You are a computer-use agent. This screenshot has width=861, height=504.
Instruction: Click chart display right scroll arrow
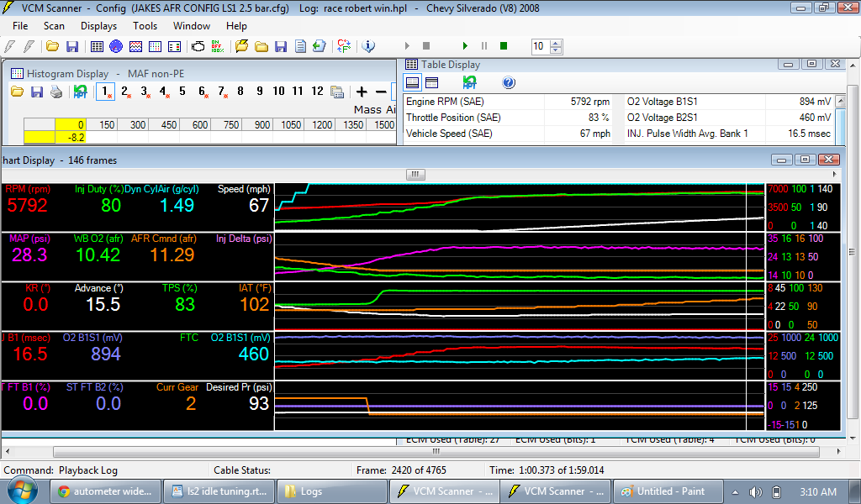click(x=835, y=175)
